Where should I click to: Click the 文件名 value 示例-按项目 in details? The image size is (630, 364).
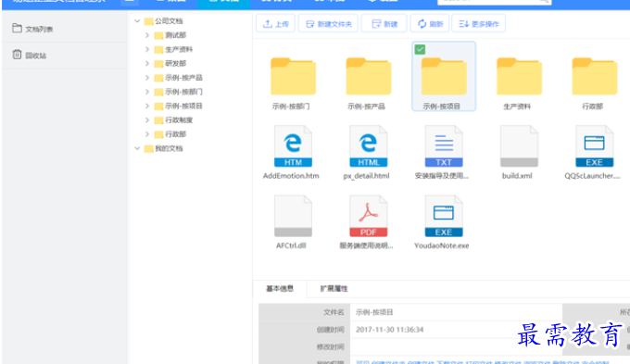pos(374,312)
